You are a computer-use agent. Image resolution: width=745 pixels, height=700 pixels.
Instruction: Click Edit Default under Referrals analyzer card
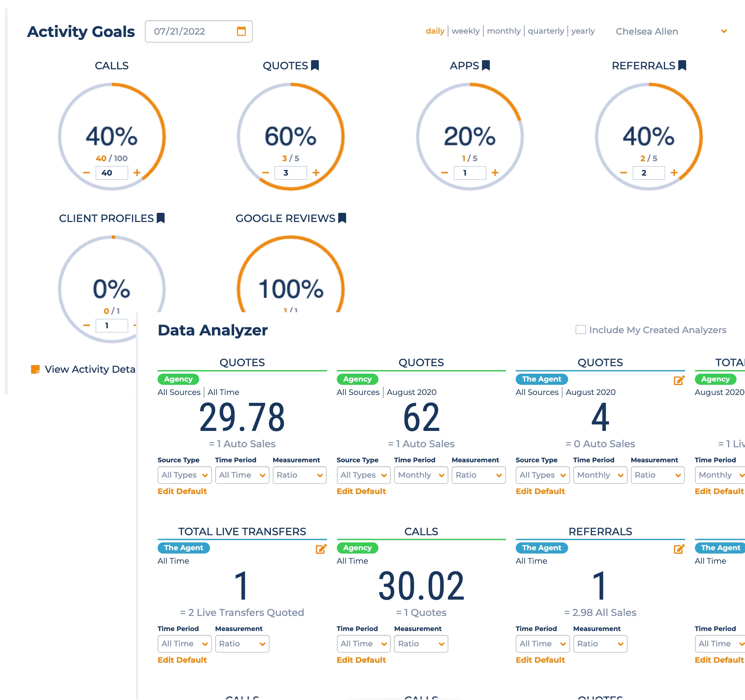click(x=540, y=660)
